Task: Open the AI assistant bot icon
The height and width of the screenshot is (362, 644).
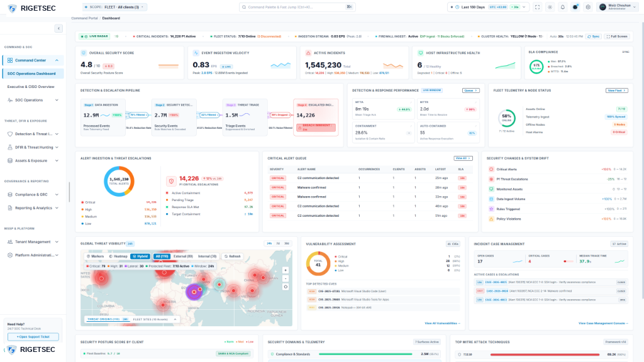Action: (x=575, y=7)
